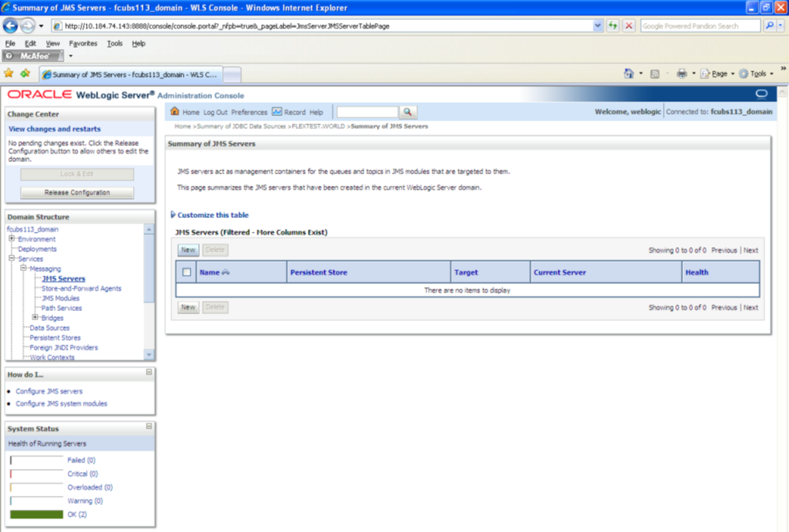Toggle the select-all checkbox in table header

[187, 272]
